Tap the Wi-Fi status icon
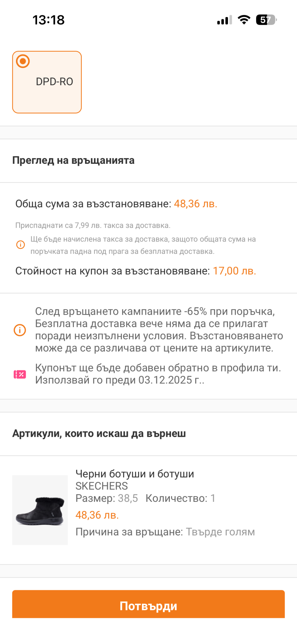 (244, 20)
